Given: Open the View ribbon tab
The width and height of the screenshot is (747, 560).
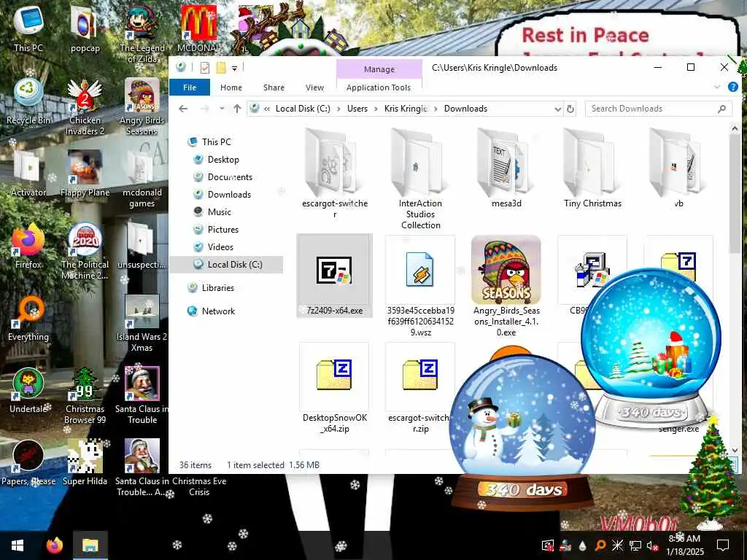Looking at the screenshot, I should click(x=314, y=87).
